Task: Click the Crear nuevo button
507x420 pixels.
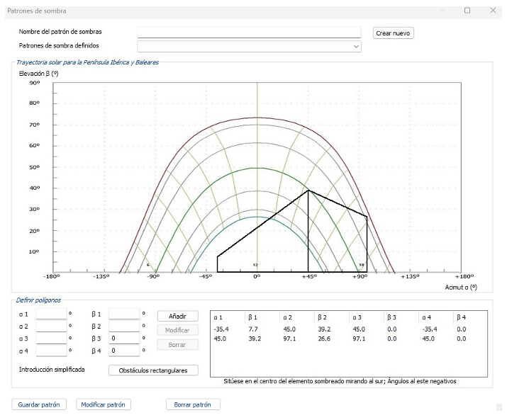Action: pos(393,33)
